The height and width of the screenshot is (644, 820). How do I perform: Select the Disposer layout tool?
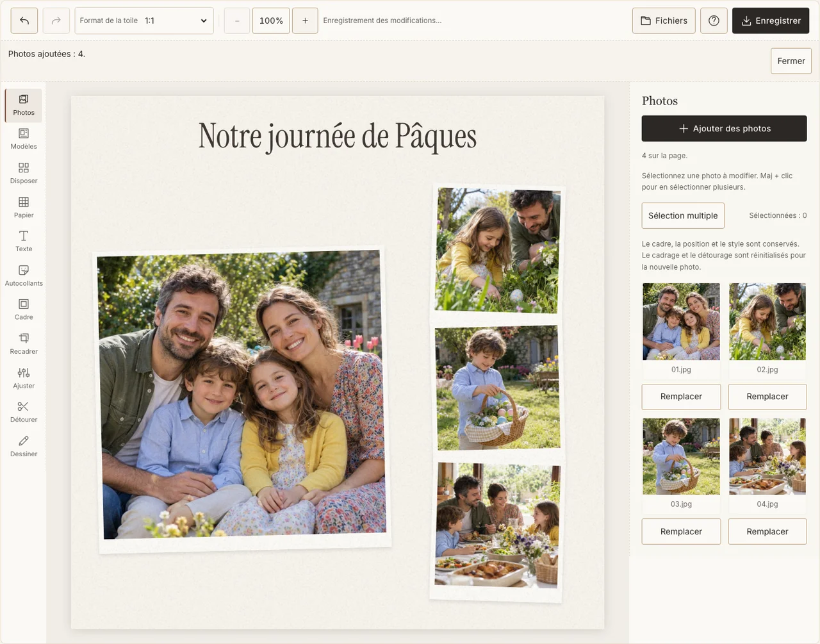pos(24,174)
